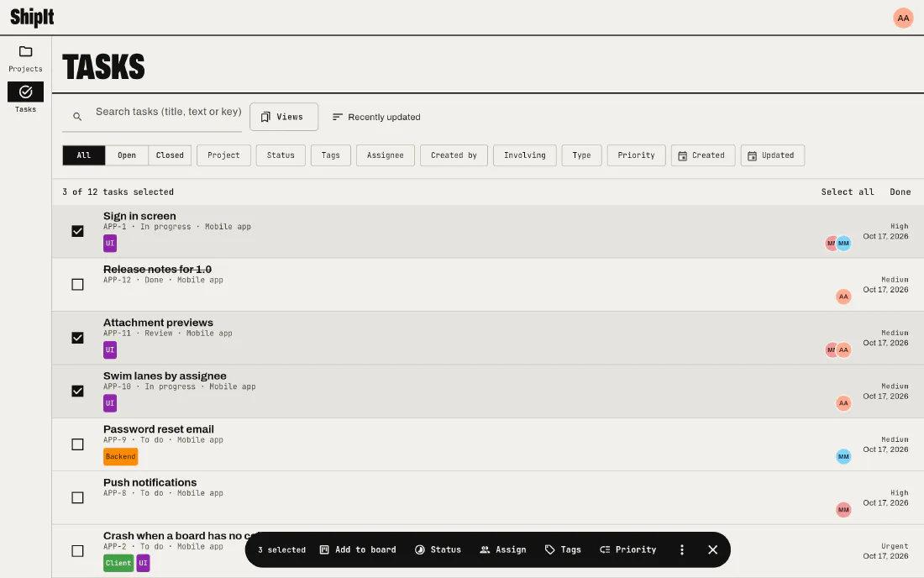The image size is (924, 578).
Task: Check the Push notifications task
Action: tap(77, 498)
